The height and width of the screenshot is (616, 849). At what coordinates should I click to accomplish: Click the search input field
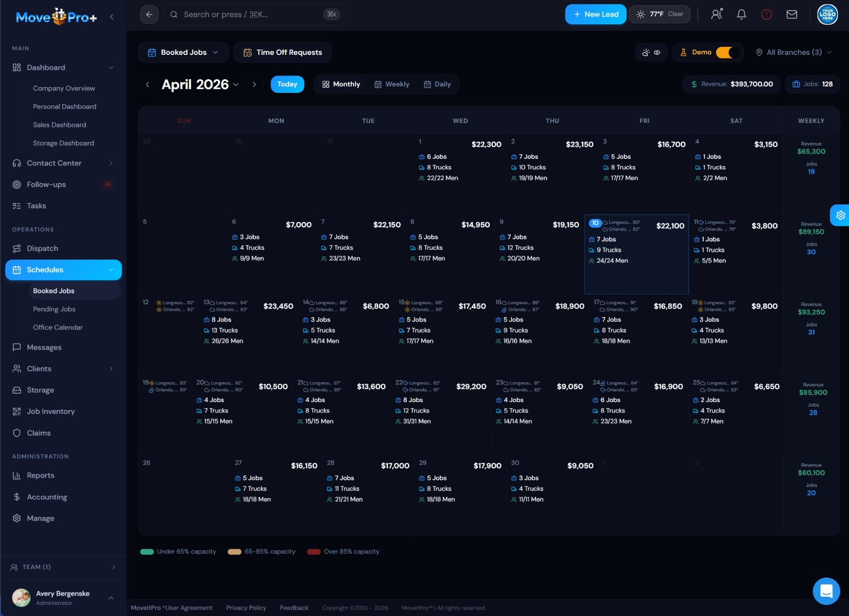tap(254, 15)
